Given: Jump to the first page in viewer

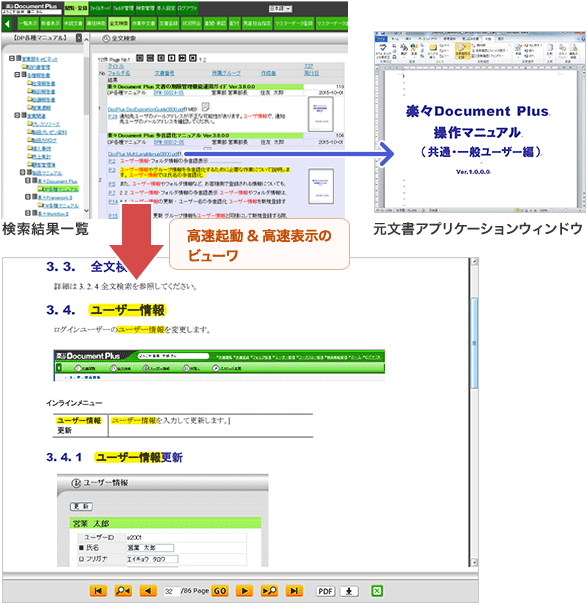Looking at the screenshot, I should pos(98,591).
